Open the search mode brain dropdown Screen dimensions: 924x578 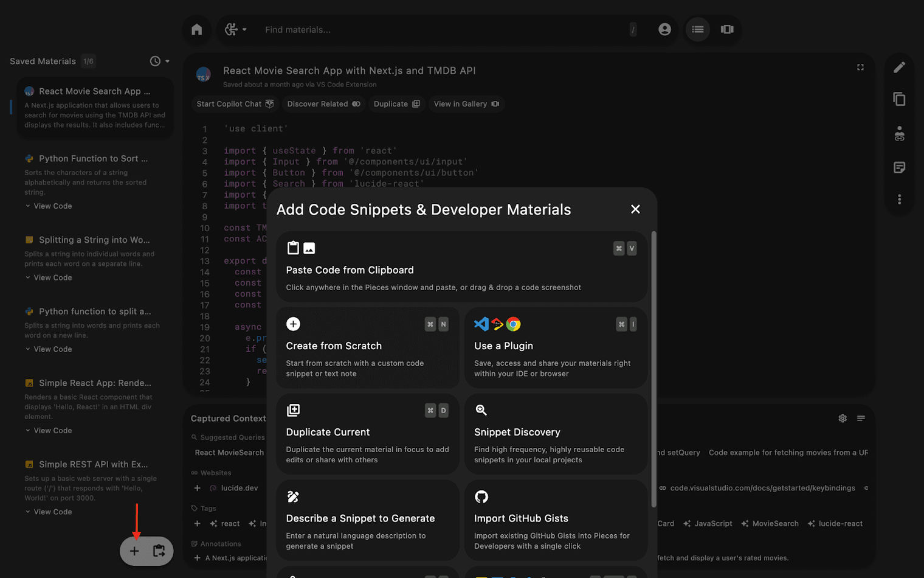click(x=235, y=29)
